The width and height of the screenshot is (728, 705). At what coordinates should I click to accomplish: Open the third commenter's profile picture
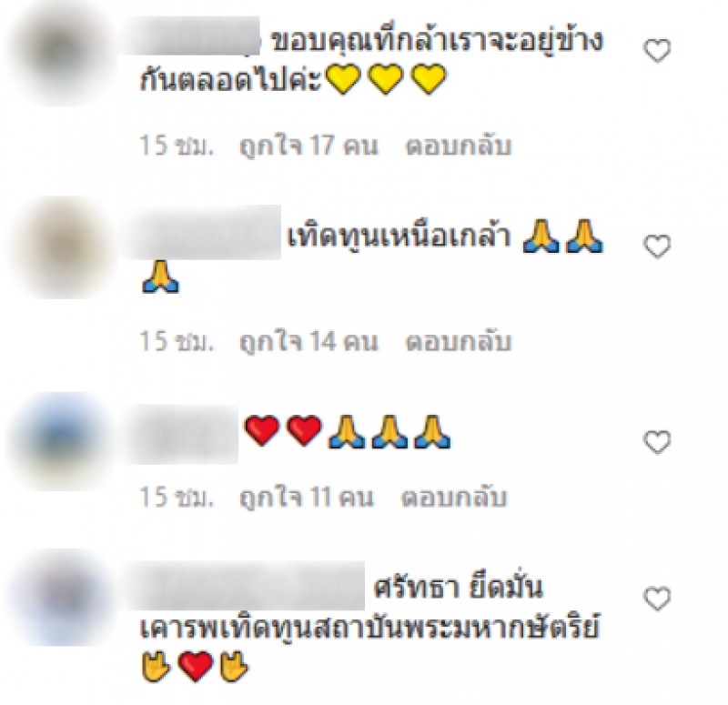(x=60, y=441)
